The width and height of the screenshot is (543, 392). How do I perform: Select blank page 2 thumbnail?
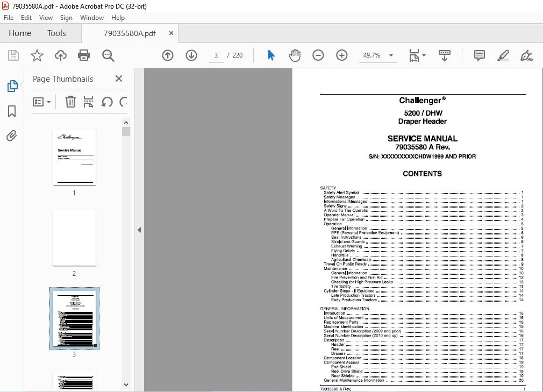(x=74, y=238)
